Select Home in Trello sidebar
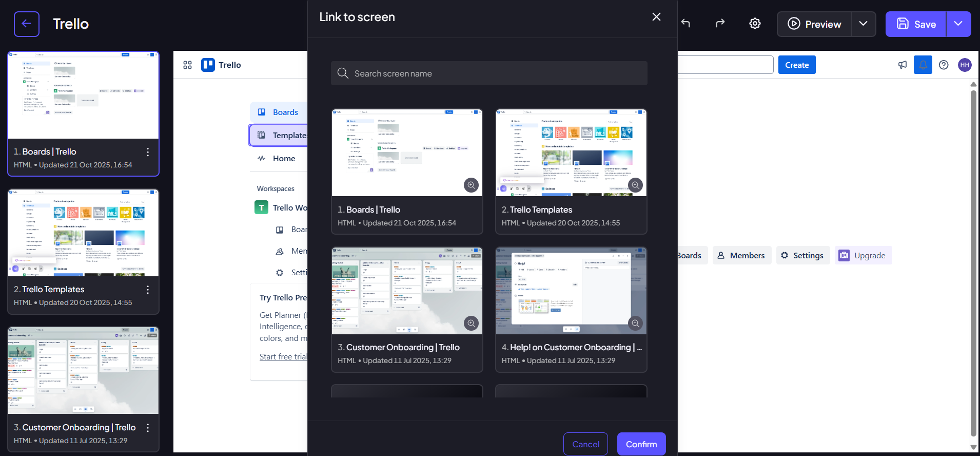The width and height of the screenshot is (980, 456). coord(279,158)
